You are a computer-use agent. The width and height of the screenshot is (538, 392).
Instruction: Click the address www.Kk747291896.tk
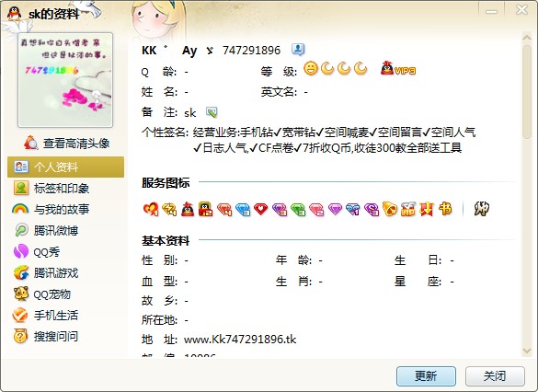click(x=240, y=340)
